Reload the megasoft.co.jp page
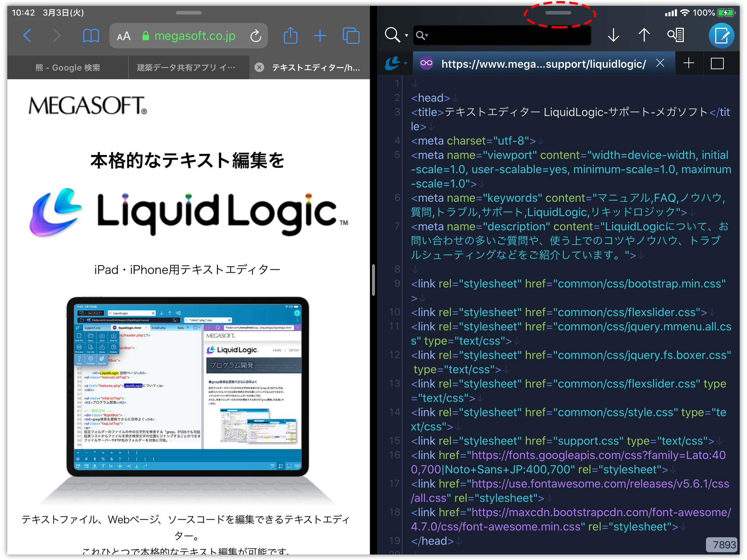The width and height of the screenshot is (747, 560). [256, 36]
